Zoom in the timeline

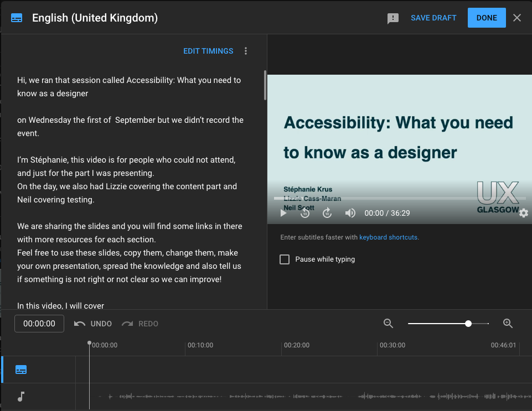click(x=508, y=324)
